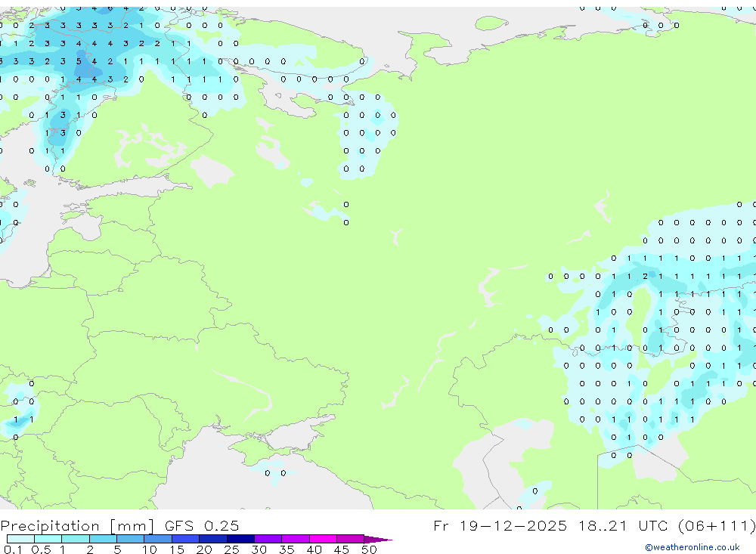Screen dimensions: 756x554
Task: Click the 'Precipitation [mm]' map title
Action: click(x=77, y=525)
